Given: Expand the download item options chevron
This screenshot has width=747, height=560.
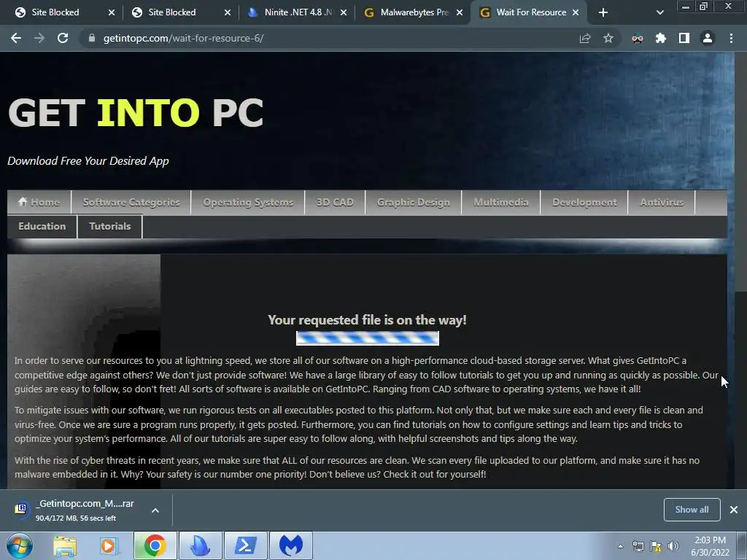Looking at the screenshot, I should pyautogui.click(x=155, y=510).
